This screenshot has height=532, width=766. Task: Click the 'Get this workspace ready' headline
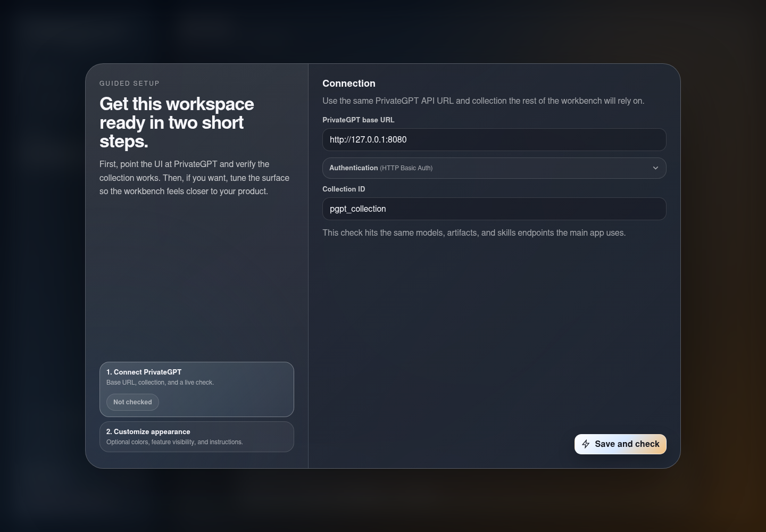(177, 122)
